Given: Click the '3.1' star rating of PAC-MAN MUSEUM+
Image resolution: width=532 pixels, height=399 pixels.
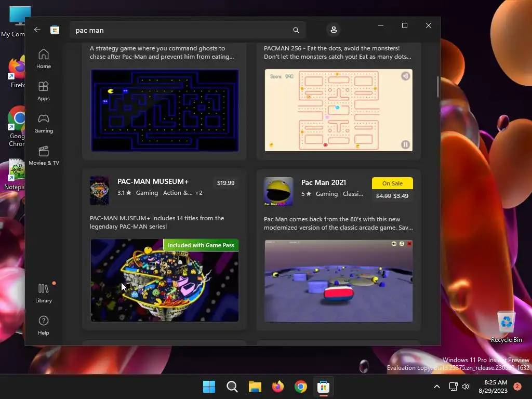Looking at the screenshot, I should [x=124, y=193].
